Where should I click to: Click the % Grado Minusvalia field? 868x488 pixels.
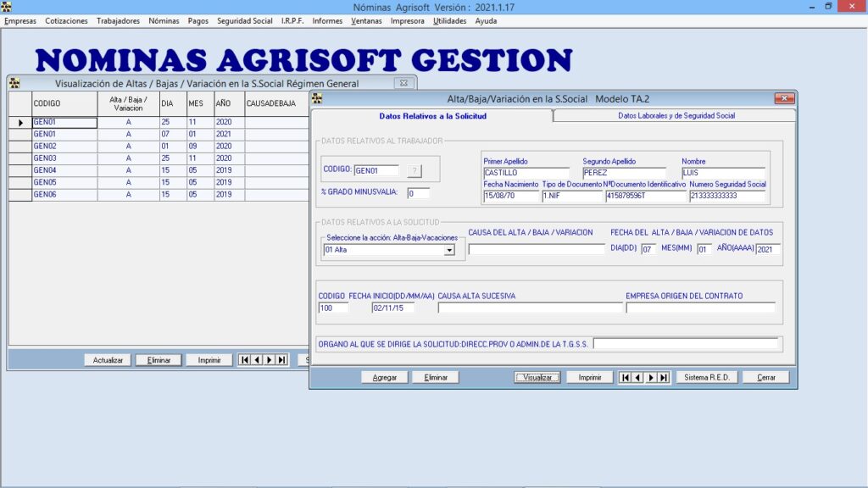click(418, 194)
